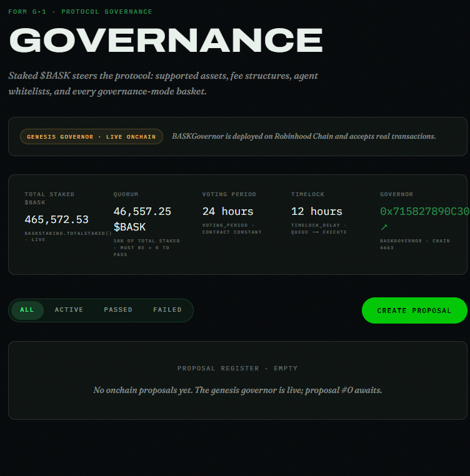The height and width of the screenshot is (476, 470).
Task: Click the VOTING_PERIOD · CONTRACT CONSTANT caption
Action: click(232, 229)
